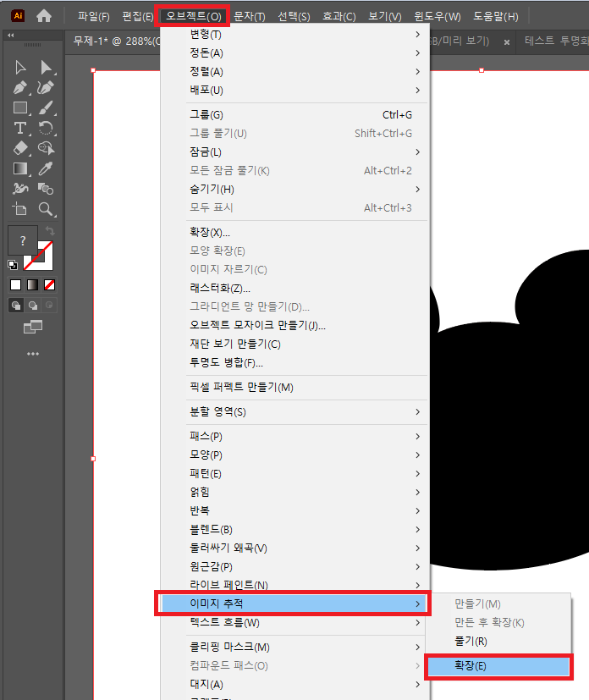Select the Shape Builder tool
This screenshot has width=589, height=700.
(x=46, y=148)
